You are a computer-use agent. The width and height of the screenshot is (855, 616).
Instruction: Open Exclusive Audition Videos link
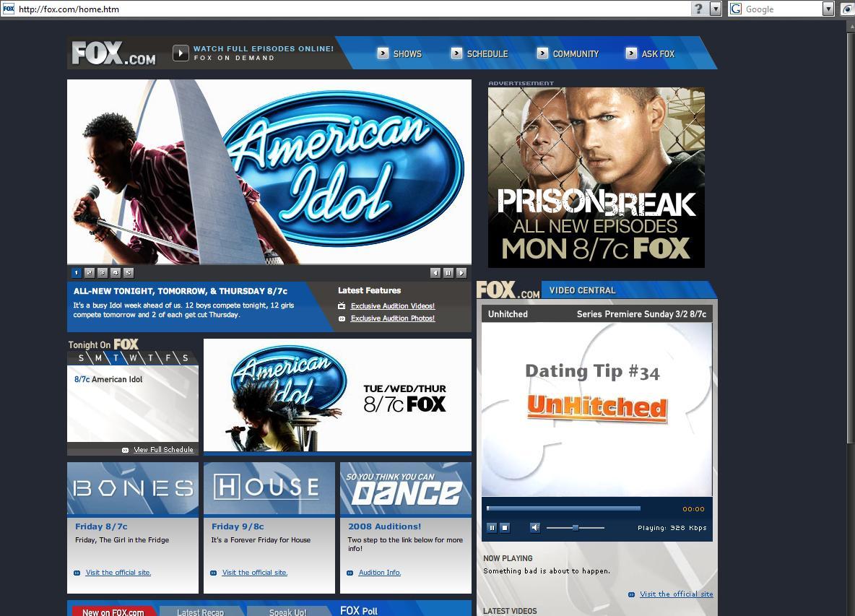[393, 305]
